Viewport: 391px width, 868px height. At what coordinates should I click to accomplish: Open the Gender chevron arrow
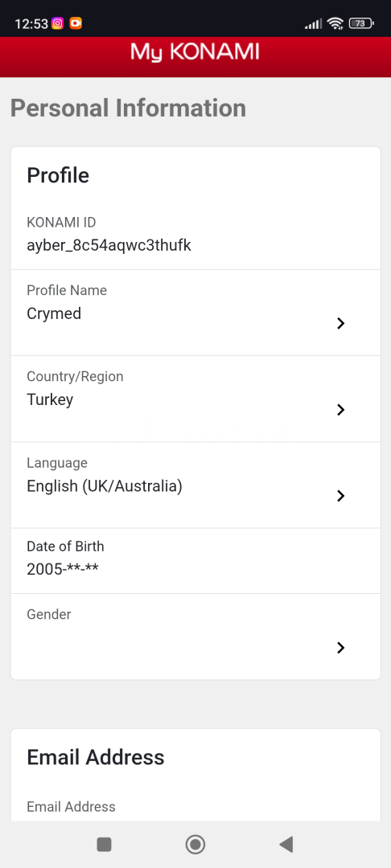click(x=340, y=648)
